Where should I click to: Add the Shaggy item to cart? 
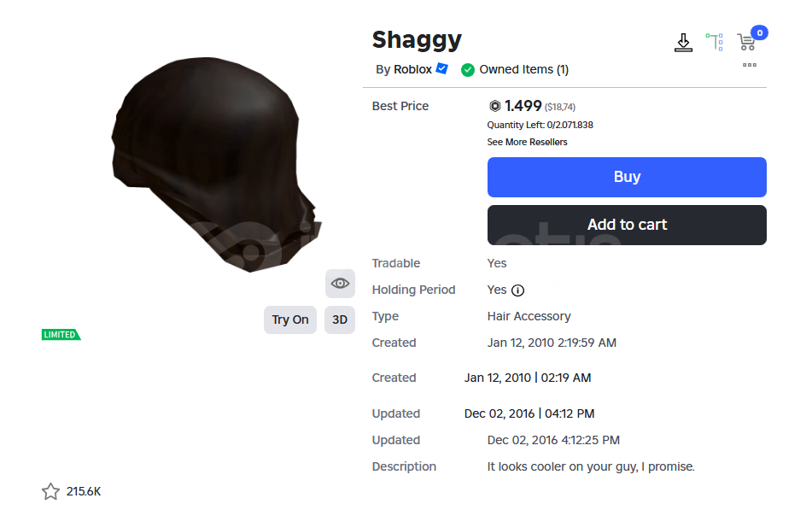tap(627, 225)
